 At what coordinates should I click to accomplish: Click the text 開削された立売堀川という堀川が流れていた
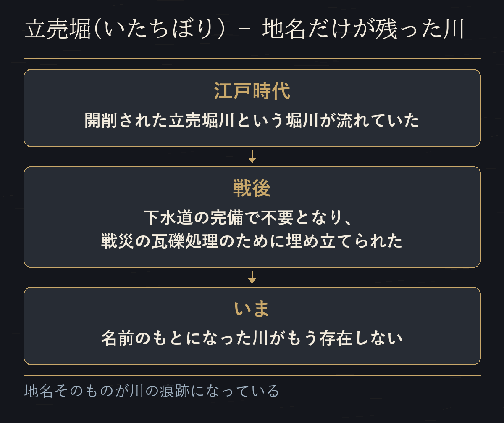[x=252, y=121]
